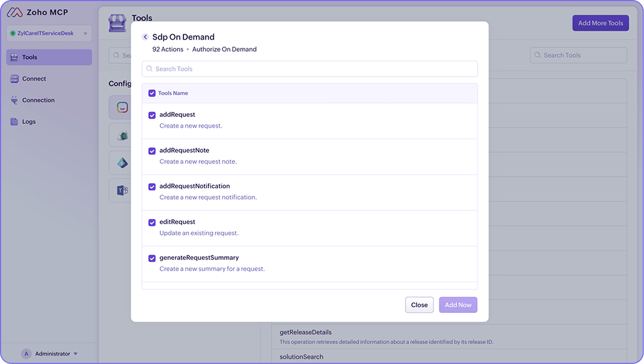Uncheck the generateRequestSummary checkbox
The image size is (644, 364).
(152, 258)
